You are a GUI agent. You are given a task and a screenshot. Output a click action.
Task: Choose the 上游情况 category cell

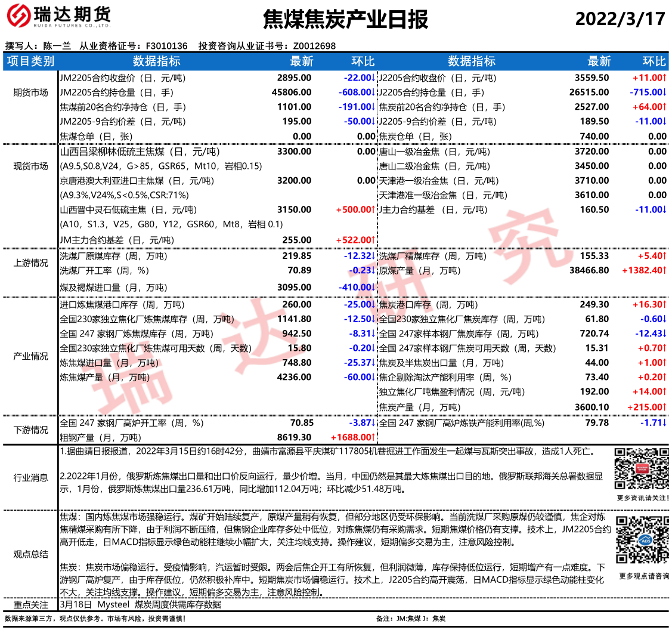(x=30, y=263)
